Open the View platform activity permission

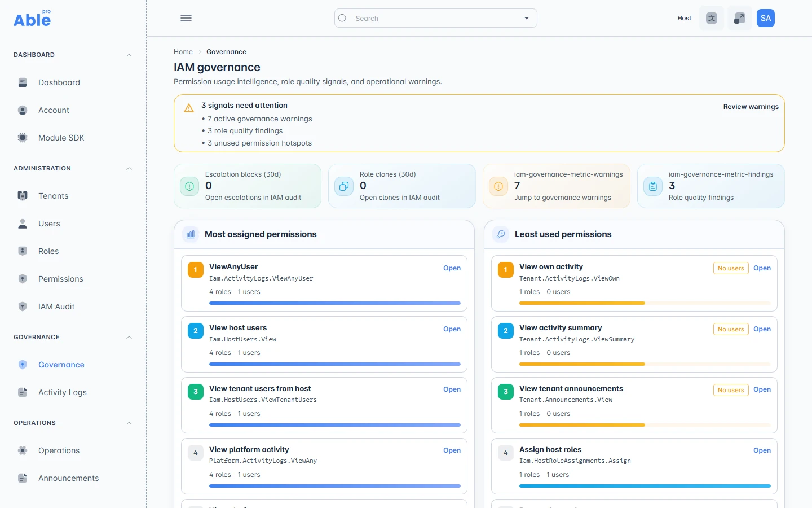[452, 450]
